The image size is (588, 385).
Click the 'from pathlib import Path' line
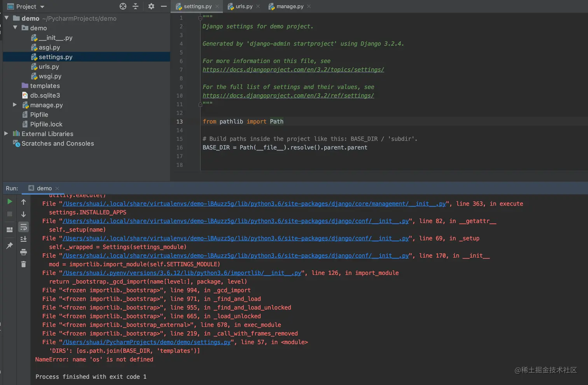(243, 121)
